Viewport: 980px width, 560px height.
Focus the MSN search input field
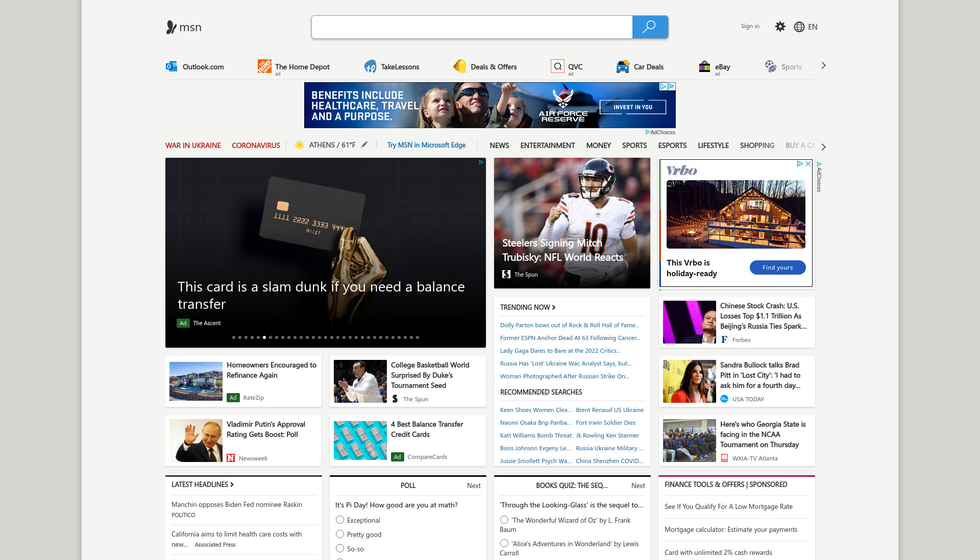(472, 27)
